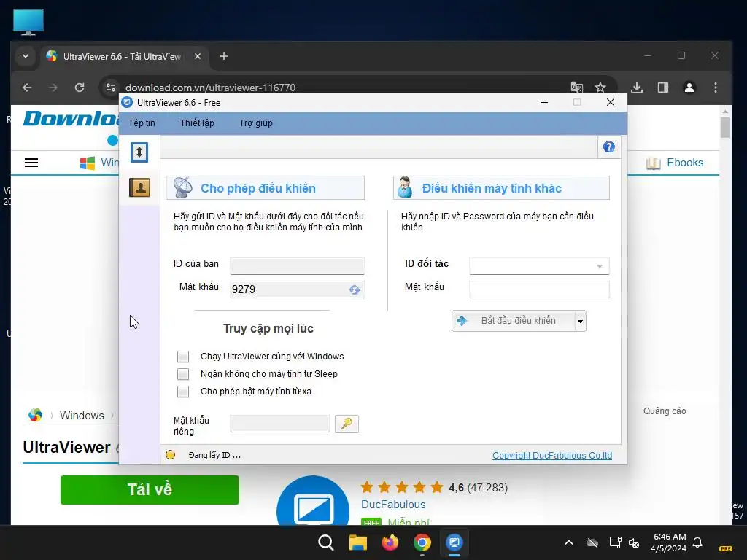Toggle Chrome side panel icon
747x560 pixels.
coord(663,87)
